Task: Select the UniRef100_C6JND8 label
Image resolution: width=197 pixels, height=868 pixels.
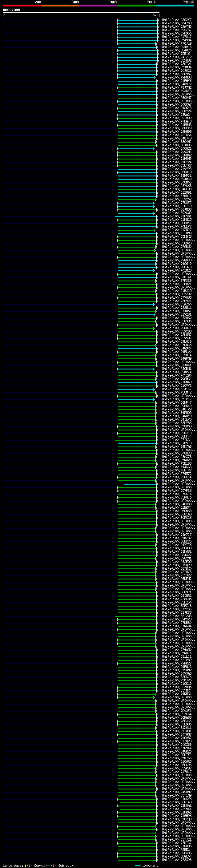Action: point(176,210)
